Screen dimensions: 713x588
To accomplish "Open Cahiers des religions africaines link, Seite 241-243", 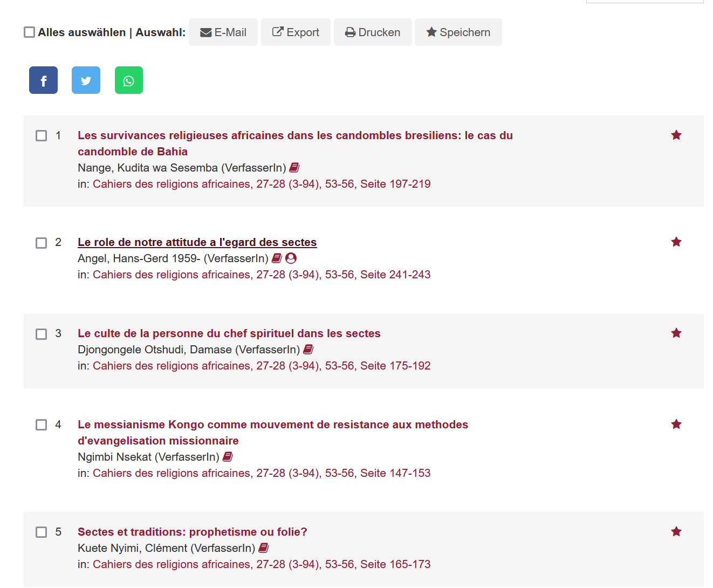I will click(262, 275).
